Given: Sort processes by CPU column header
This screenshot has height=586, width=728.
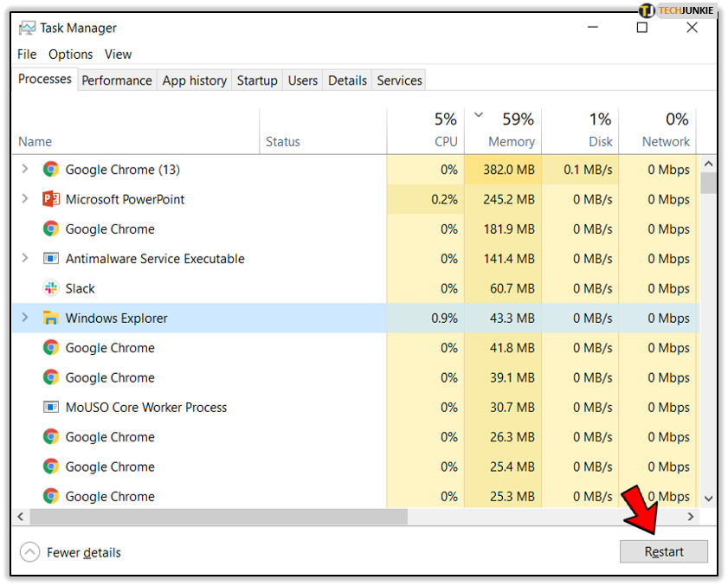Looking at the screenshot, I should [x=446, y=141].
